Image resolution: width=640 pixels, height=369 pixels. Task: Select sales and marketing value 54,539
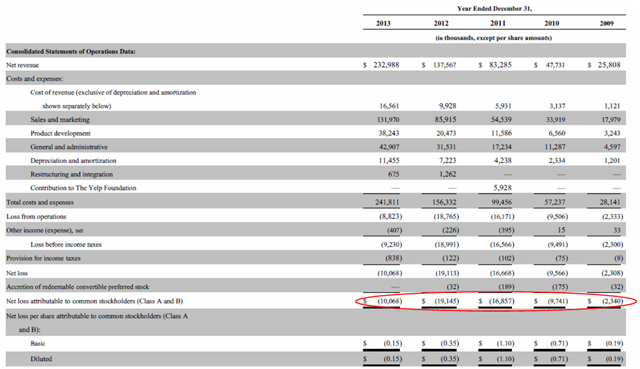500,120
